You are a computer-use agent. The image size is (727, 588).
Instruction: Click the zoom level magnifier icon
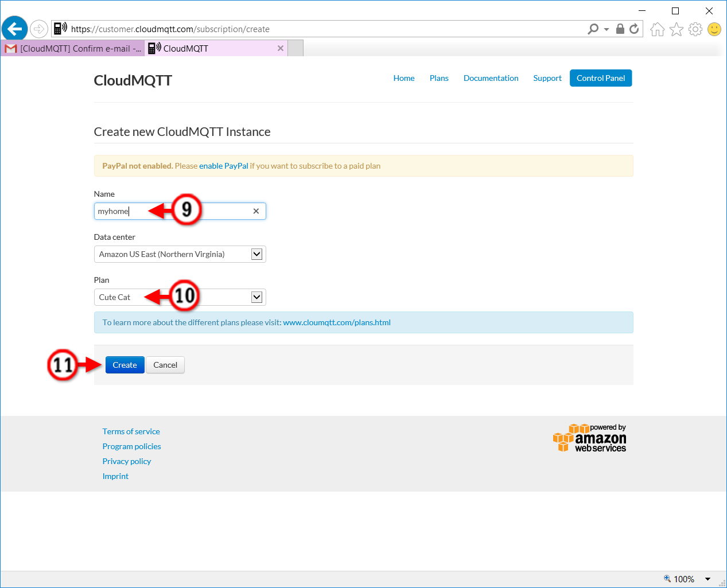pos(667,579)
